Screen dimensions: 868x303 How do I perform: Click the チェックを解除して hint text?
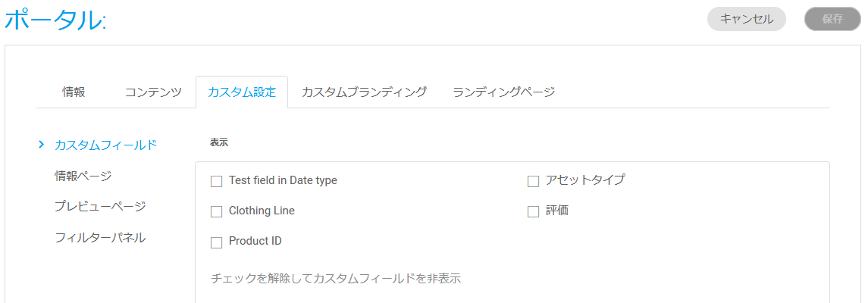click(336, 278)
